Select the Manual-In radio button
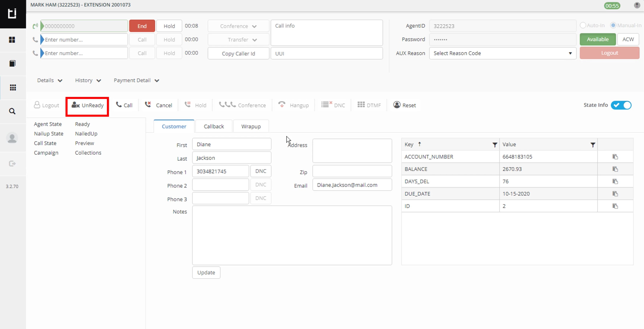Image resolution: width=644 pixels, height=329 pixels. [613, 25]
